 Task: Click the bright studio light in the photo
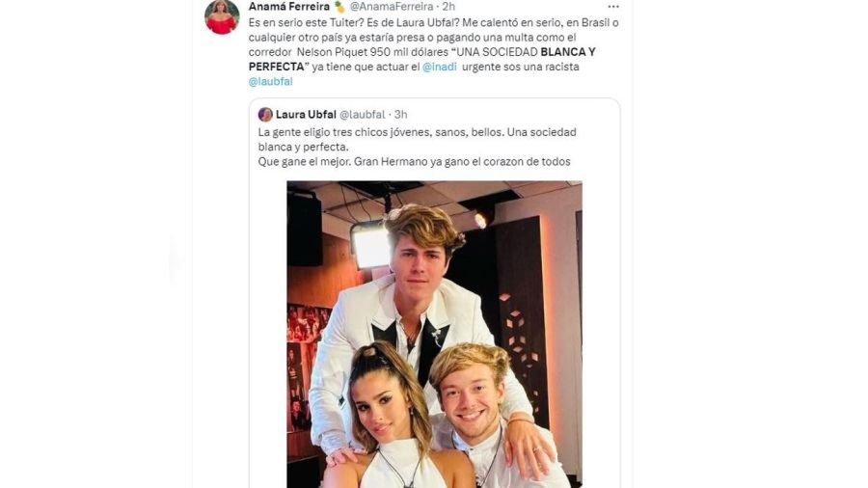tap(370, 245)
